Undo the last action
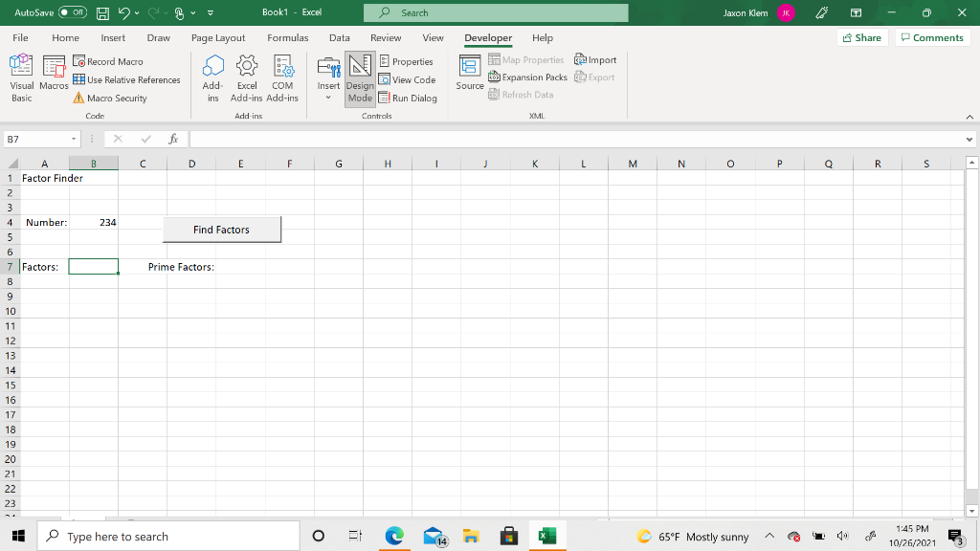Viewport: 980px width, 551px height. click(x=123, y=12)
